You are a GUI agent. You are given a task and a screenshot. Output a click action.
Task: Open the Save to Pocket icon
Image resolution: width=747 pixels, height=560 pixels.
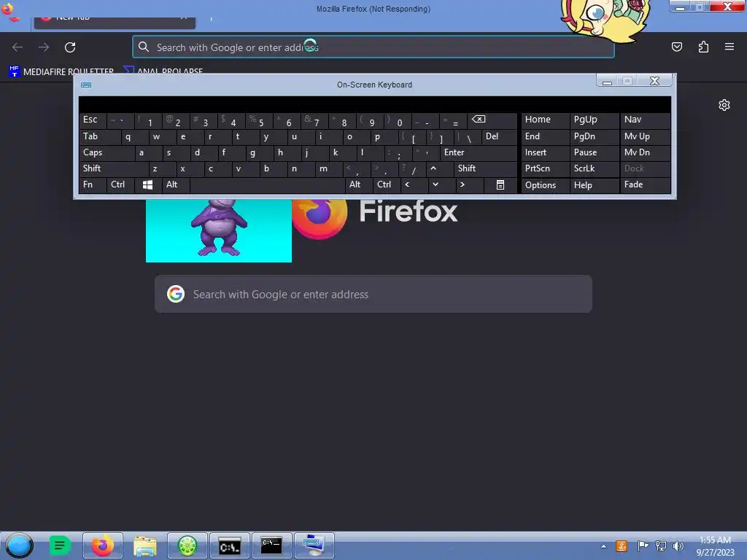tap(677, 47)
